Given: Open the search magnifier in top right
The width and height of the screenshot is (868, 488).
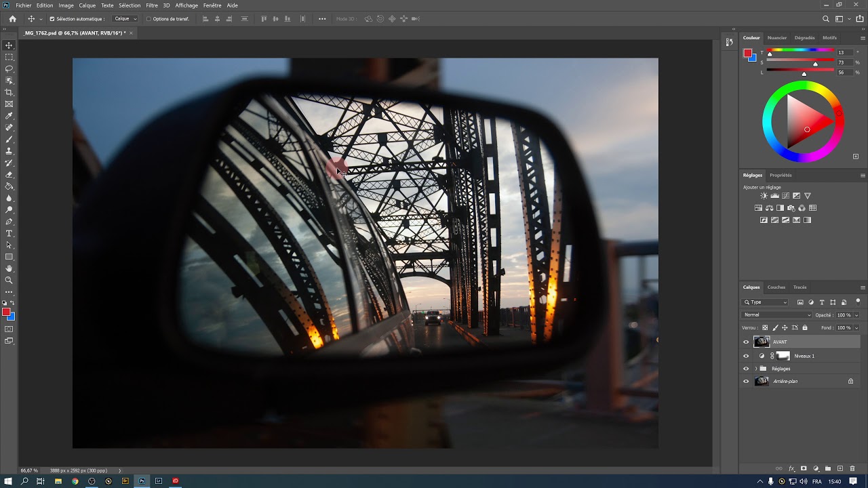Looking at the screenshot, I should point(826,19).
